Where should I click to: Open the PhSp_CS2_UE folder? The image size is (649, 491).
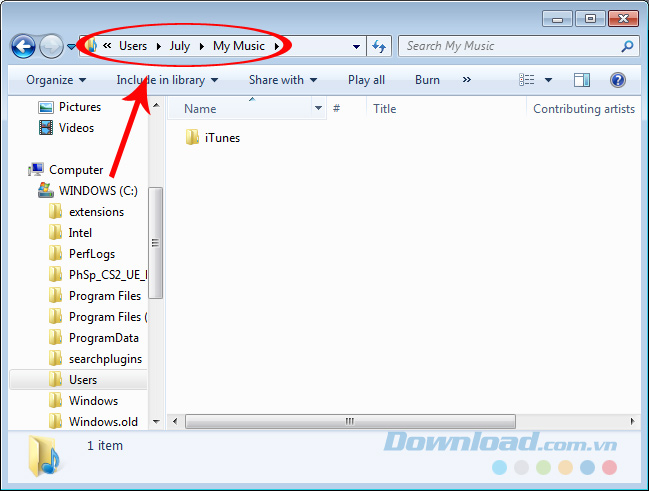(108, 275)
